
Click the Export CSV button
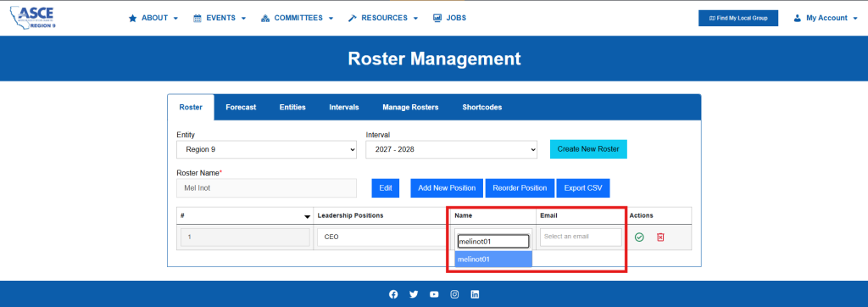(583, 188)
